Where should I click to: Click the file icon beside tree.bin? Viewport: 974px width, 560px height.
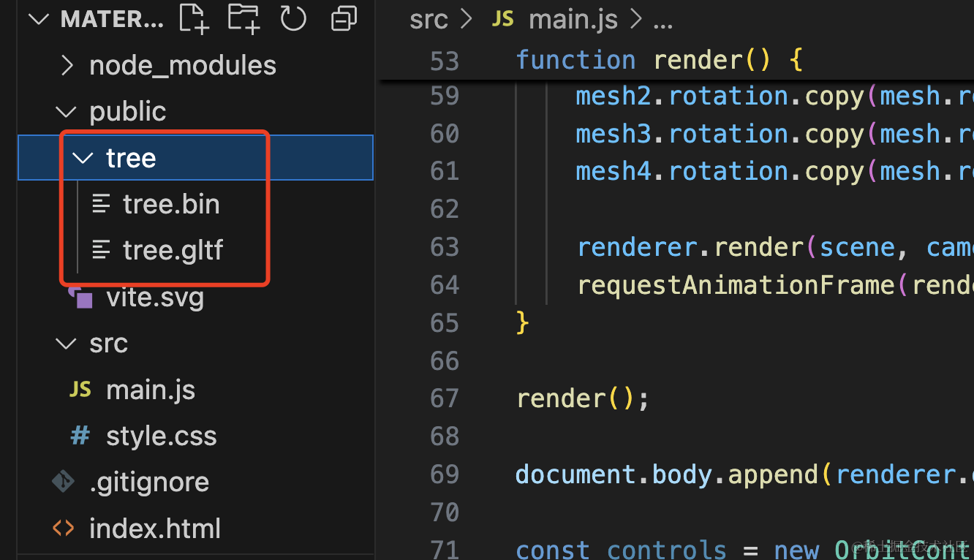(x=101, y=205)
